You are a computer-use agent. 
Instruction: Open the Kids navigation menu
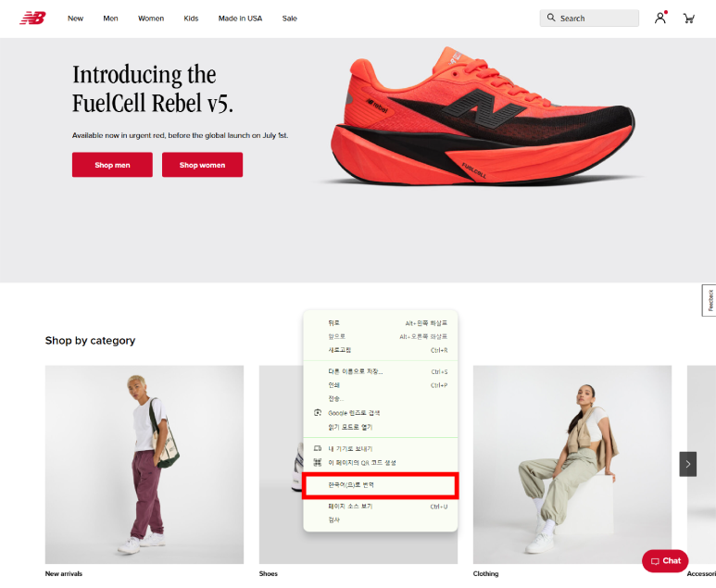pyautogui.click(x=191, y=19)
